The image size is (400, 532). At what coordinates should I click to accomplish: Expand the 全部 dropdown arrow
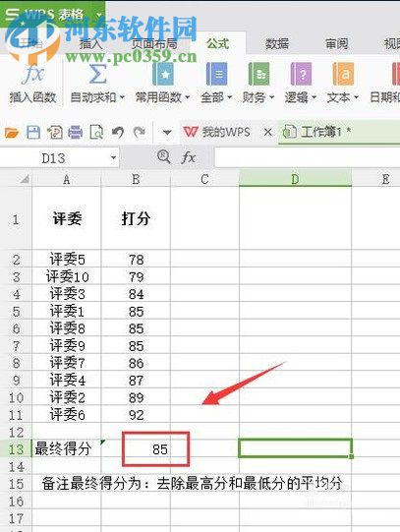pyautogui.click(x=230, y=97)
